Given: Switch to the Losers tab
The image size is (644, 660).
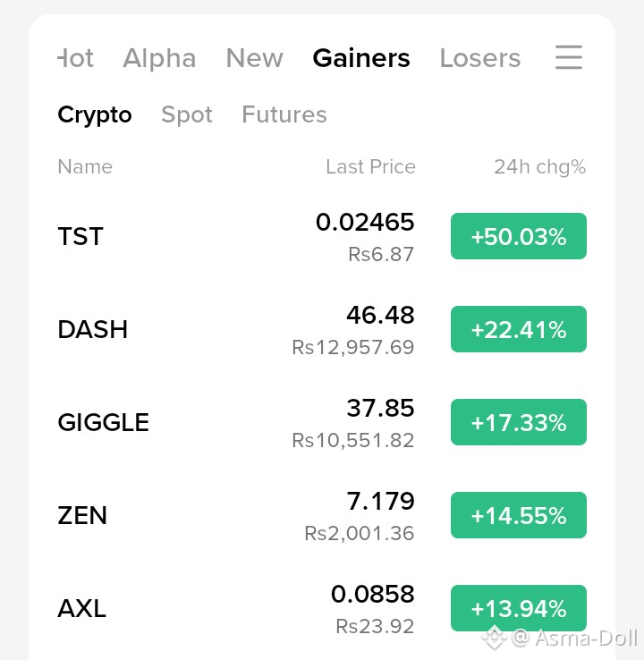Looking at the screenshot, I should pyautogui.click(x=479, y=57).
